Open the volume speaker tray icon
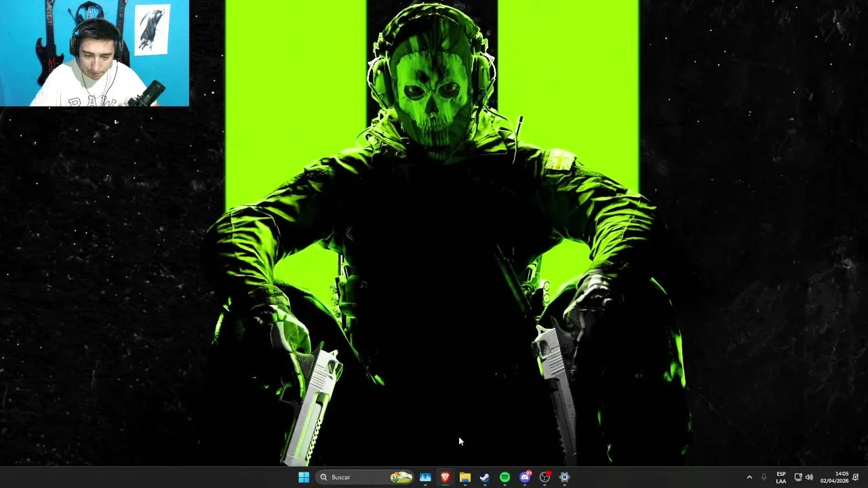 pyautogui.click(x=809, y=477)
